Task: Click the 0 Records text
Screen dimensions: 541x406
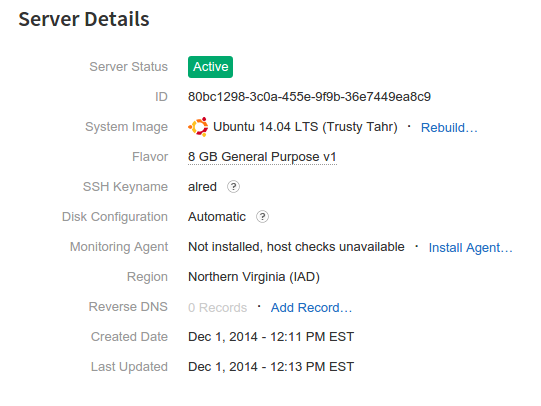Action: [x=217, y=307]
